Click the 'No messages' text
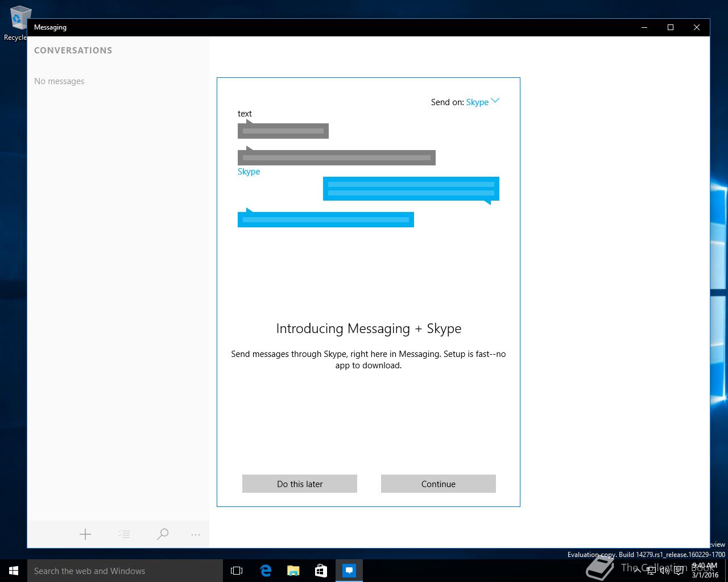728x582 pixels. [59, 81]
